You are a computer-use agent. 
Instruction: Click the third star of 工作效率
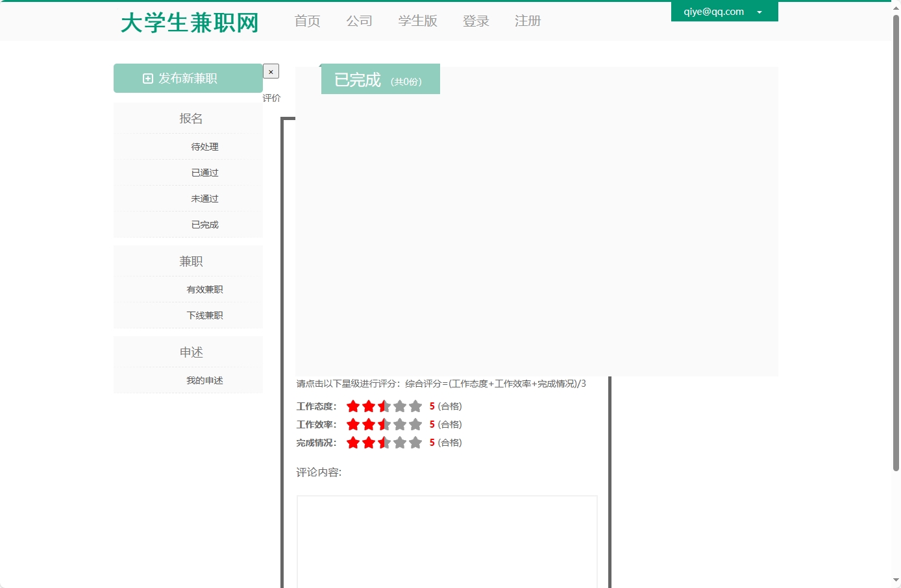click(384, 424)
